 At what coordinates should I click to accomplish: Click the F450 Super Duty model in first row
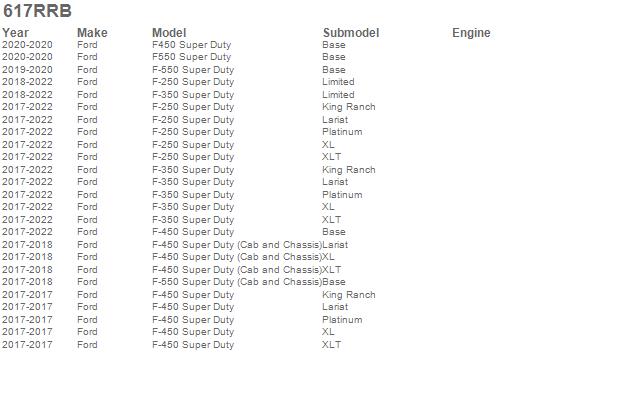pyautogui.click(x=191, y=45)
